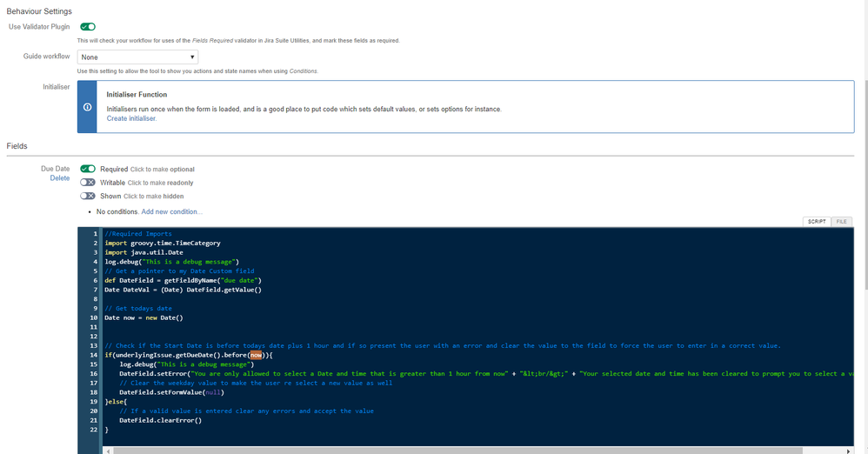Toggle the Due Date Shown switch
This screenshot has width=868, height=454.
88,196
